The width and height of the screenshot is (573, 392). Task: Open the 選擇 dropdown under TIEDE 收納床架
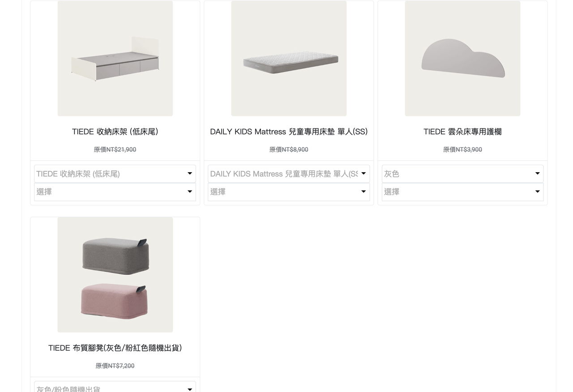click(115, 192)
